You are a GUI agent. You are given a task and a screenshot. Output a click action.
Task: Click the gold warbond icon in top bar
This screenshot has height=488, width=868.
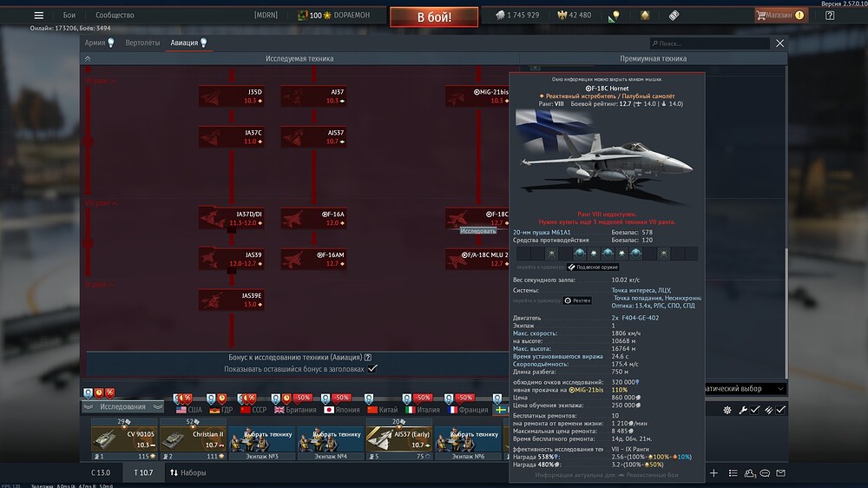[x=645, y=16]
